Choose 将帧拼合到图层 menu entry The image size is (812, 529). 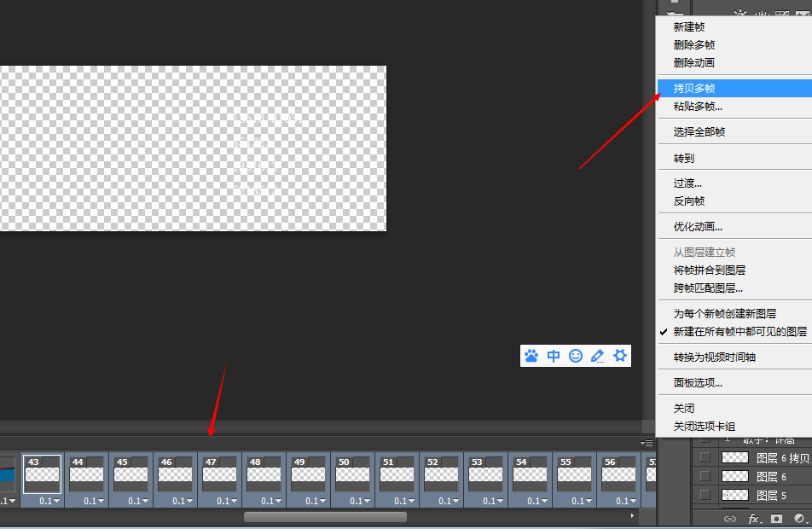(735, 270)
